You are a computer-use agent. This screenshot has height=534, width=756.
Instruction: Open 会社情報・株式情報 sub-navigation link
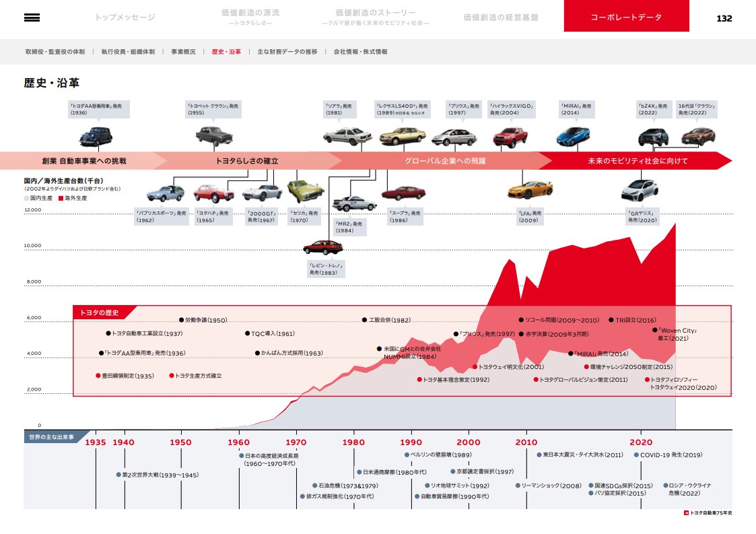(x=360, y=52)
